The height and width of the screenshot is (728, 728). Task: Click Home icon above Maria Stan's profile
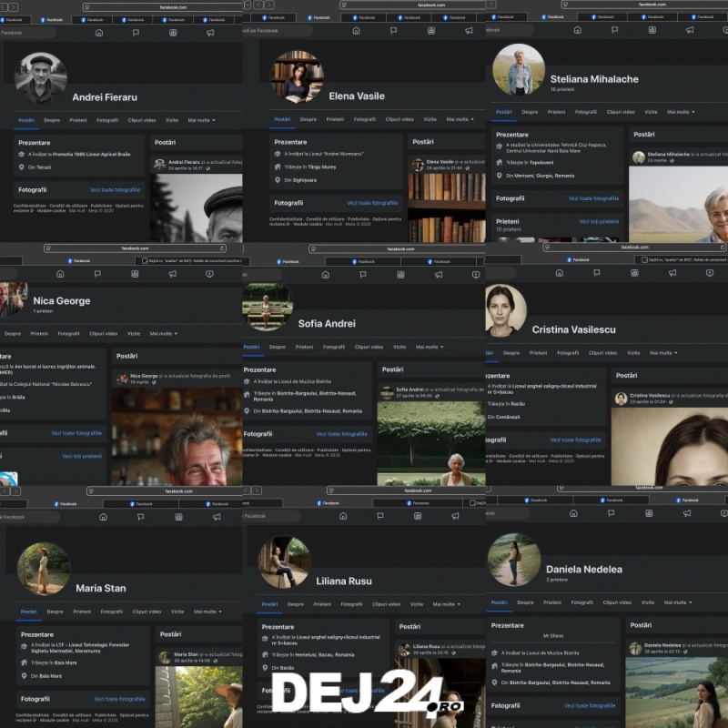click(103, 517)
